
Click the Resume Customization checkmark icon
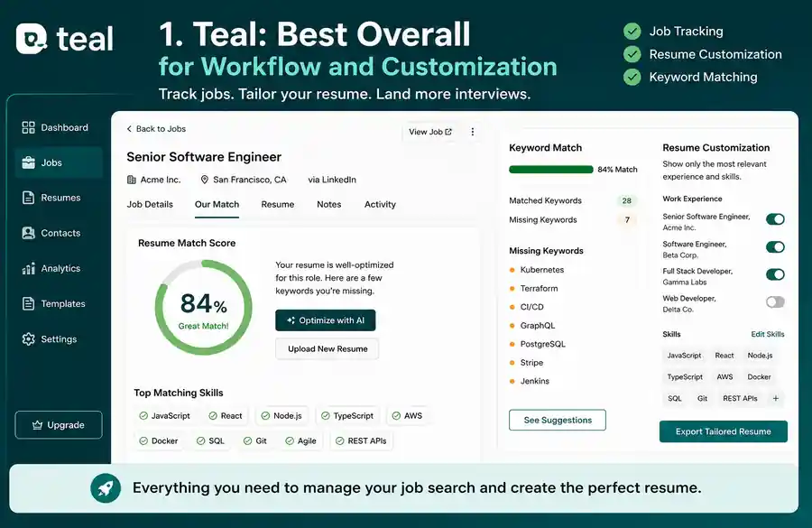632,54
